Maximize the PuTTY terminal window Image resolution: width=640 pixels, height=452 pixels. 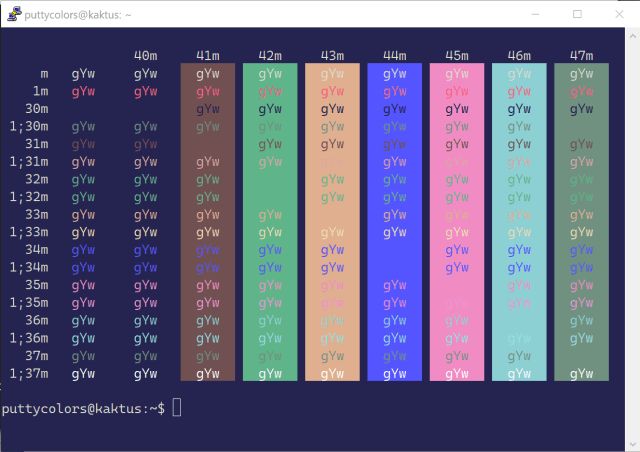point(577,14)
